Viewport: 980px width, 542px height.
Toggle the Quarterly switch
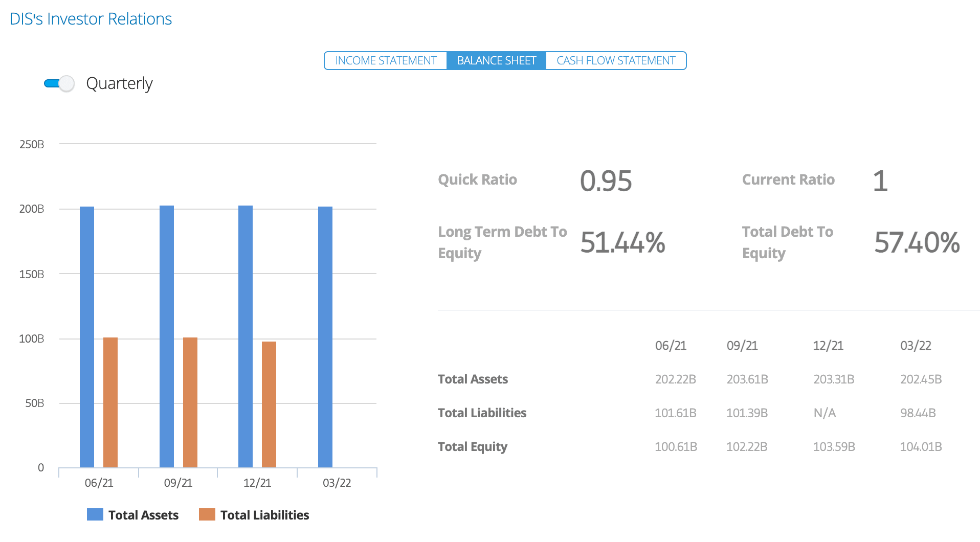tap(59, 83)
